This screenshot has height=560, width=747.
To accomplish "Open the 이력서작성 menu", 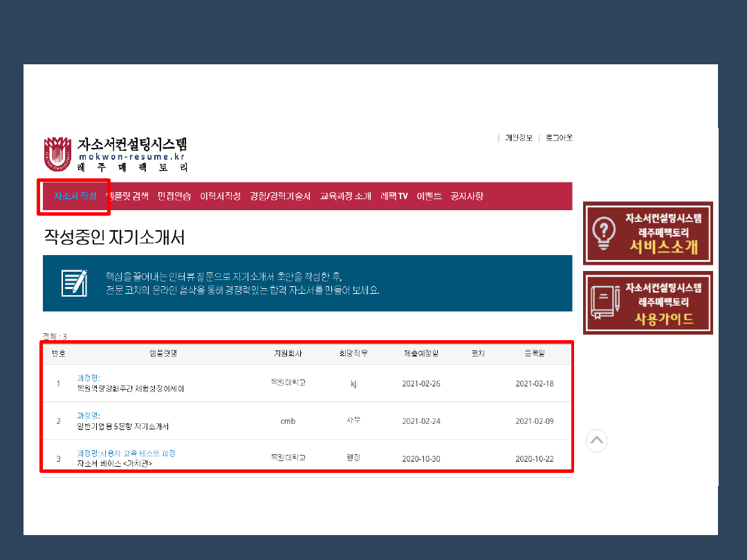I will 220,196.
